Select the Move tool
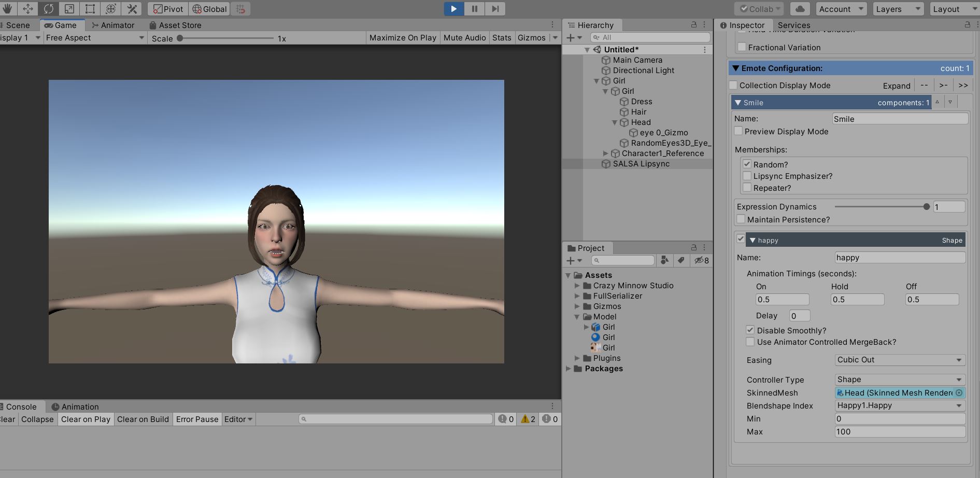 28,9
